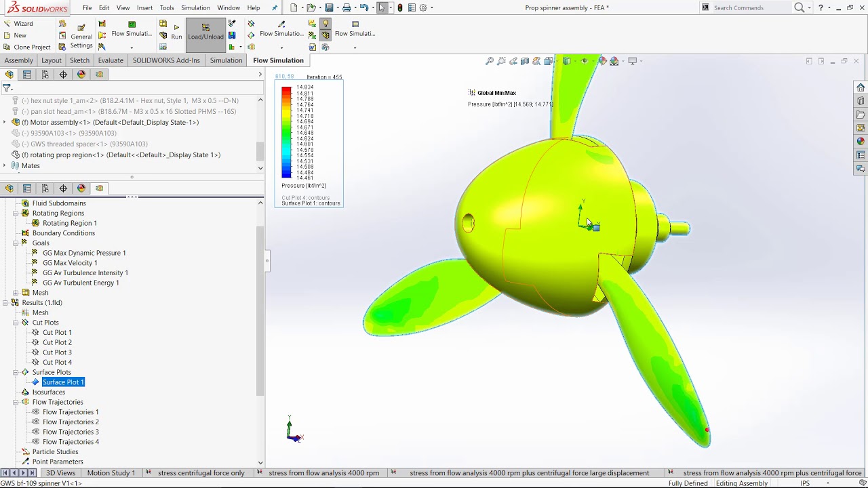Image resolution: width=868 pixels, height=488 pixels.
Task: Collapse the Surface Plots node
Action: (16, 372)
